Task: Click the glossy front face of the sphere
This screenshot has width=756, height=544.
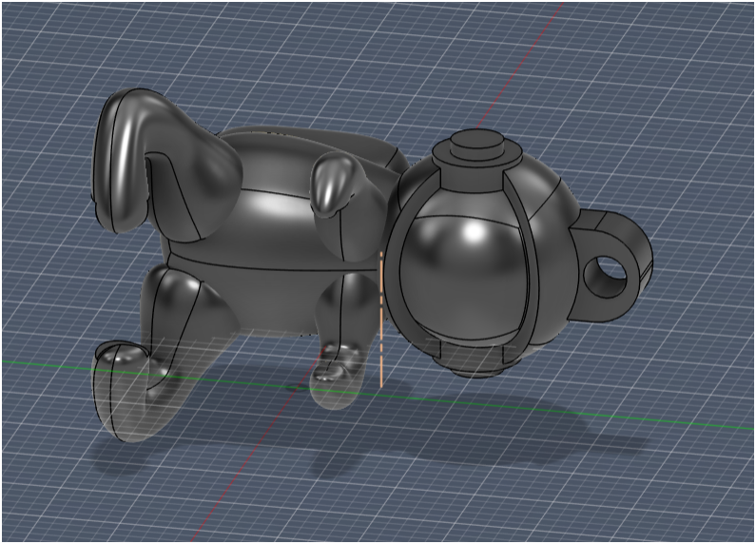Action: pos(463,279)
